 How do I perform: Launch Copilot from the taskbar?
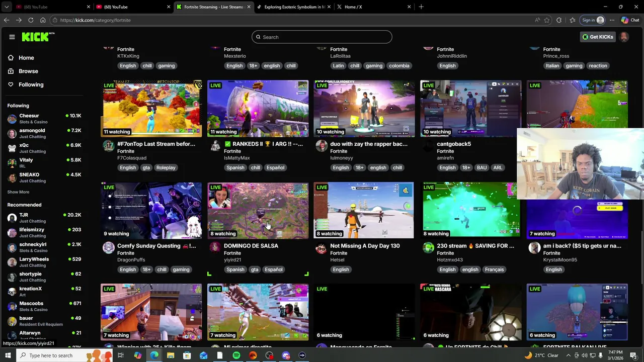point(137,355)
